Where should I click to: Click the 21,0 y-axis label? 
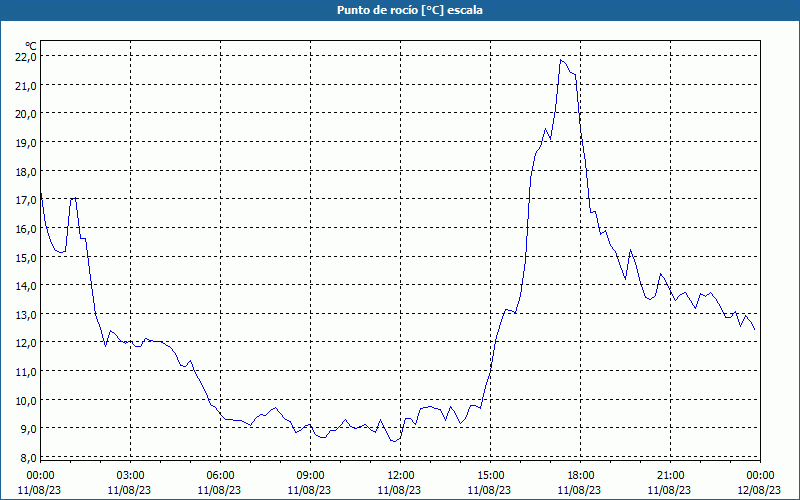tap(26, 85)
